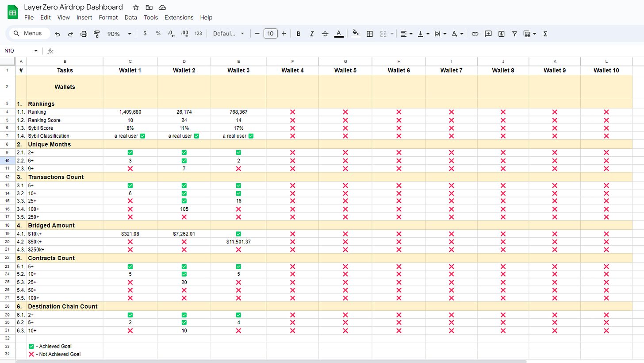644x363 pixels.
Task: Open the text rotation dropdown
Action: pyautogui.click(x=457, y=34)
